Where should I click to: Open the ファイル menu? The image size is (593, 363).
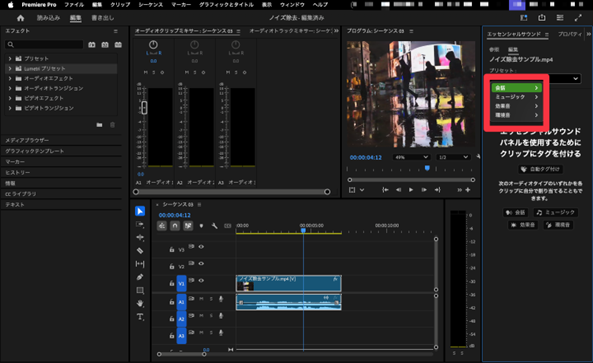click(x=74, y=5)
